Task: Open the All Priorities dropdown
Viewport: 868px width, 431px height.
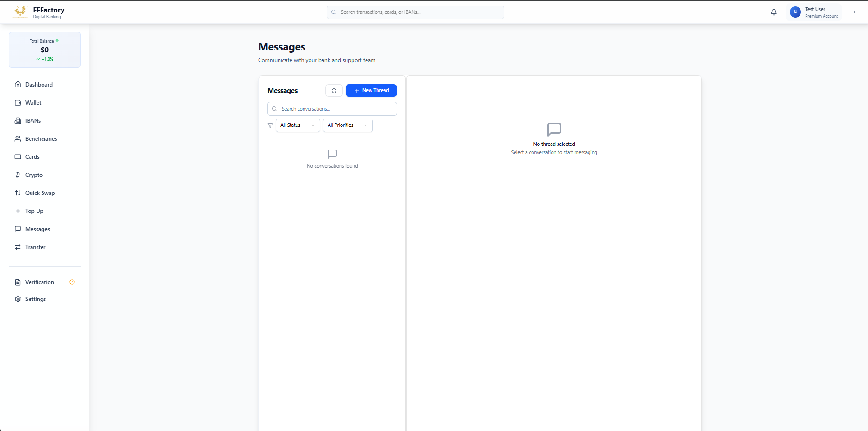Action: [x=347, y=125]
